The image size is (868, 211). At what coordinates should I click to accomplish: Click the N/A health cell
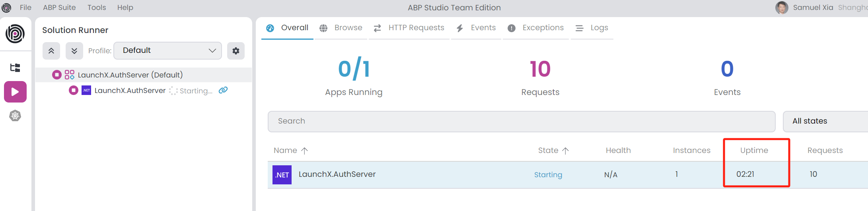(x=611, y=174)
